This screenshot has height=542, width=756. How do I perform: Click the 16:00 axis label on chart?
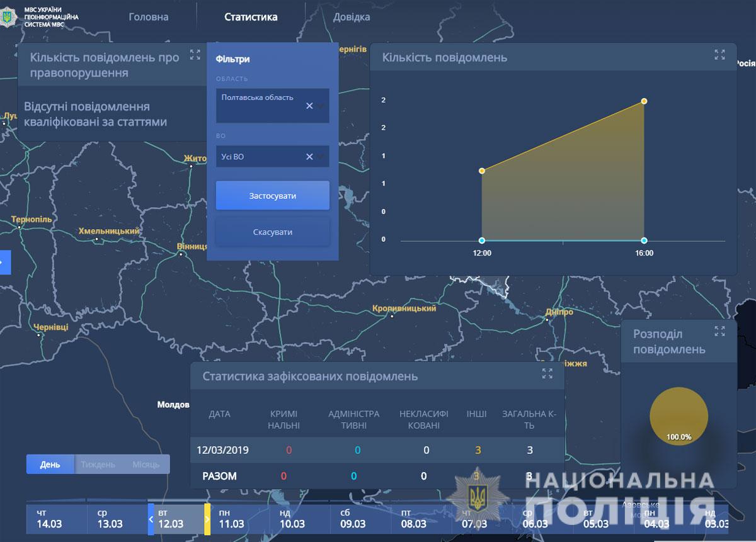click(x=644, y=254)
